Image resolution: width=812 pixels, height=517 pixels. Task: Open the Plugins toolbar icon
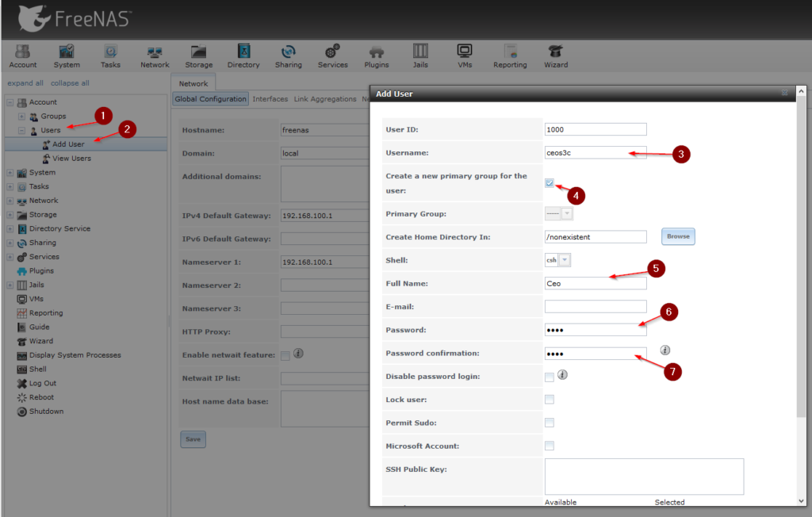pos(376,56)
